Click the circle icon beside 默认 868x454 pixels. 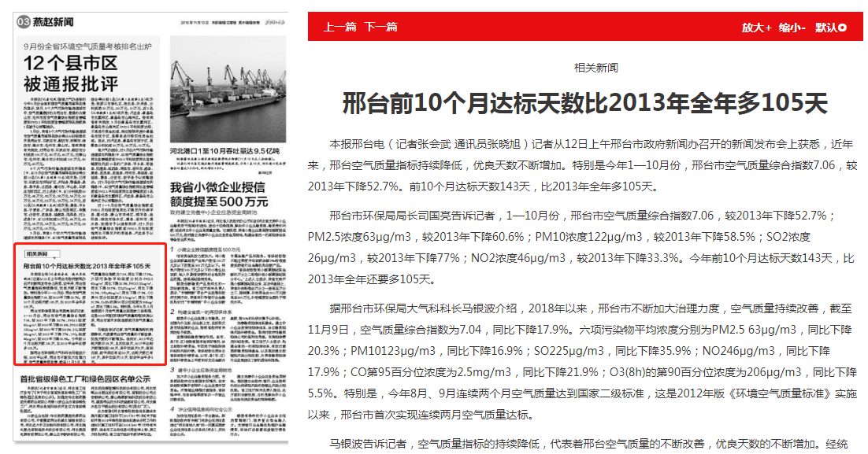(843, 28)
